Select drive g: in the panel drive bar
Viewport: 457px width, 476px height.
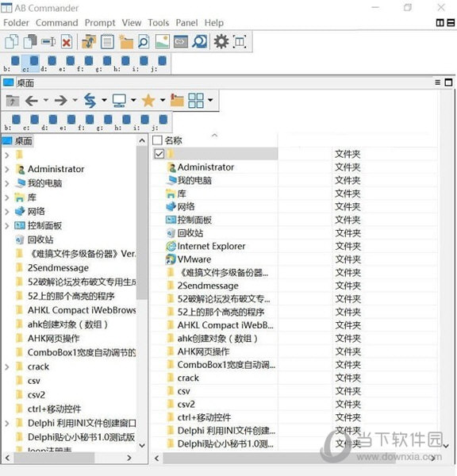(x=105, y=122)
